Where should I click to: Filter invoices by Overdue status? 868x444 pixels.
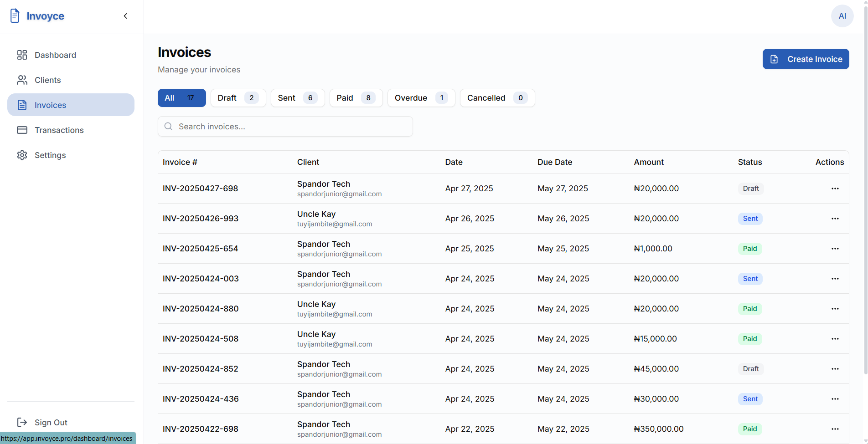(421, 98)
